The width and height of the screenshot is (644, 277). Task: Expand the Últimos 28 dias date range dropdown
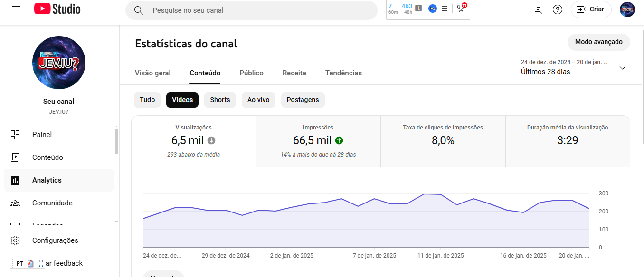(x=574, y=67)
